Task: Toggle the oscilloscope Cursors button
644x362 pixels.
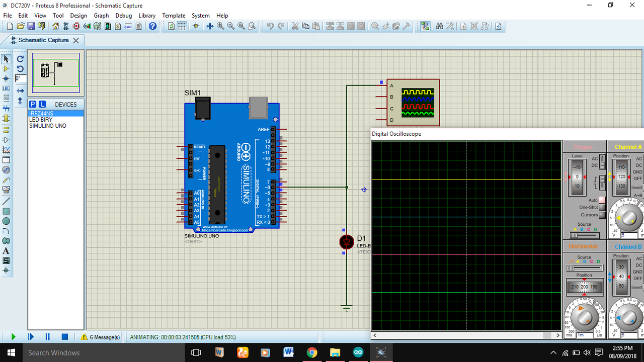Action: [x=602, y=215]
